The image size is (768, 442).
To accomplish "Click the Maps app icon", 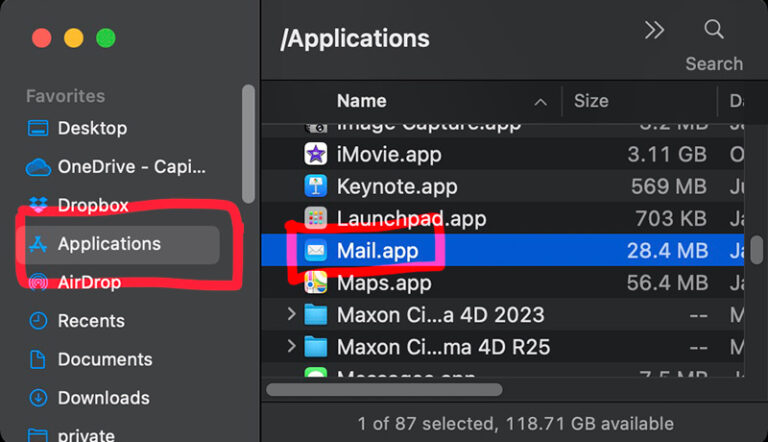I will pos(315,283).
